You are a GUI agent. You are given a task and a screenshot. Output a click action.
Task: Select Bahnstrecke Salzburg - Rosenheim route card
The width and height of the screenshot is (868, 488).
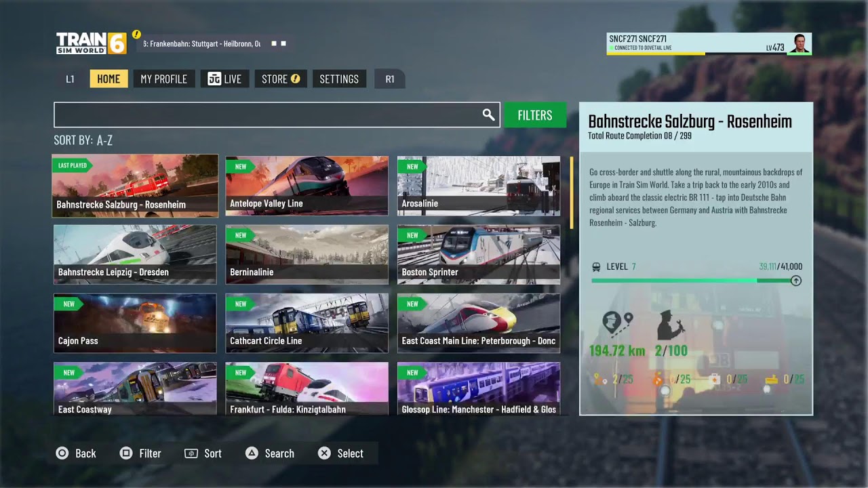click(x=135, y=186)
